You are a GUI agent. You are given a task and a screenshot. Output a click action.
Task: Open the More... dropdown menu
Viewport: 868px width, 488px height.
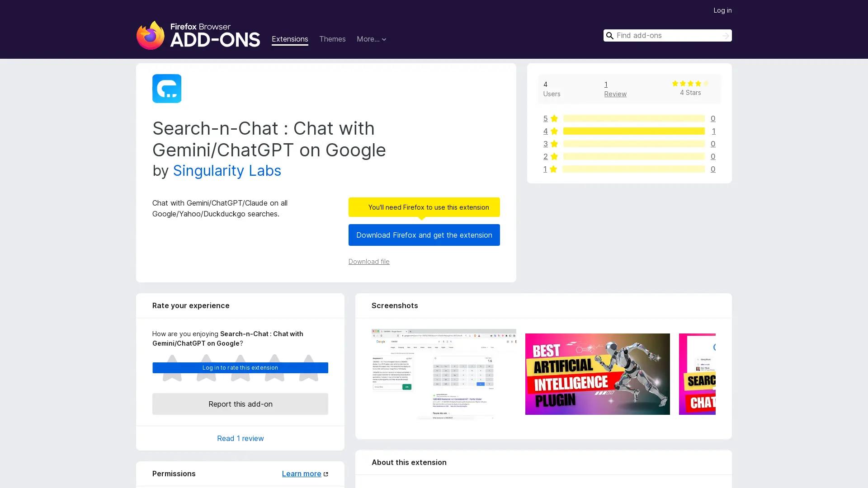[x=371, y=39]
